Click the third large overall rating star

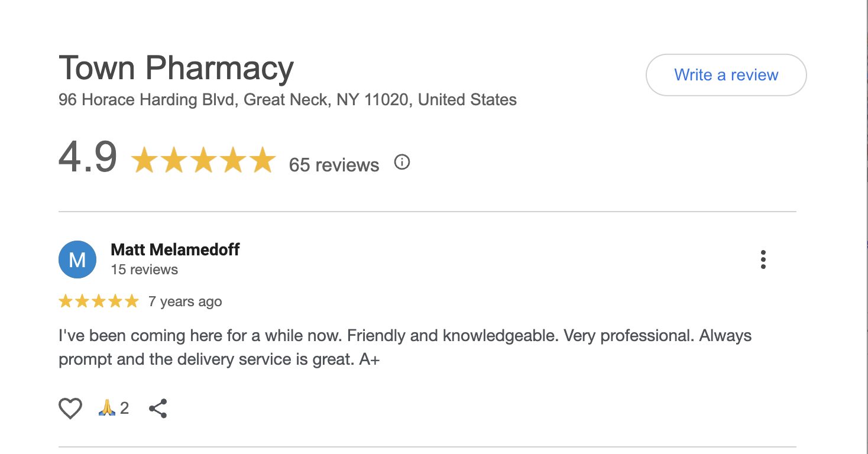(203, 161)
